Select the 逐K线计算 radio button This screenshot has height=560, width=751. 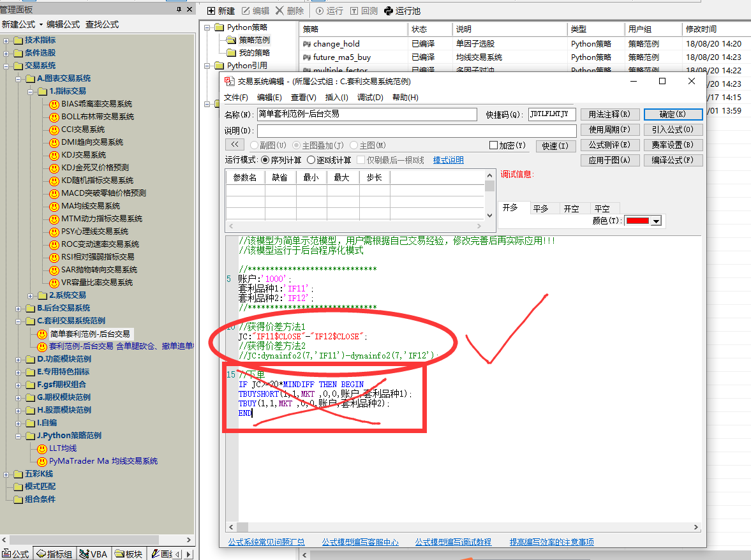pos(311,160)
